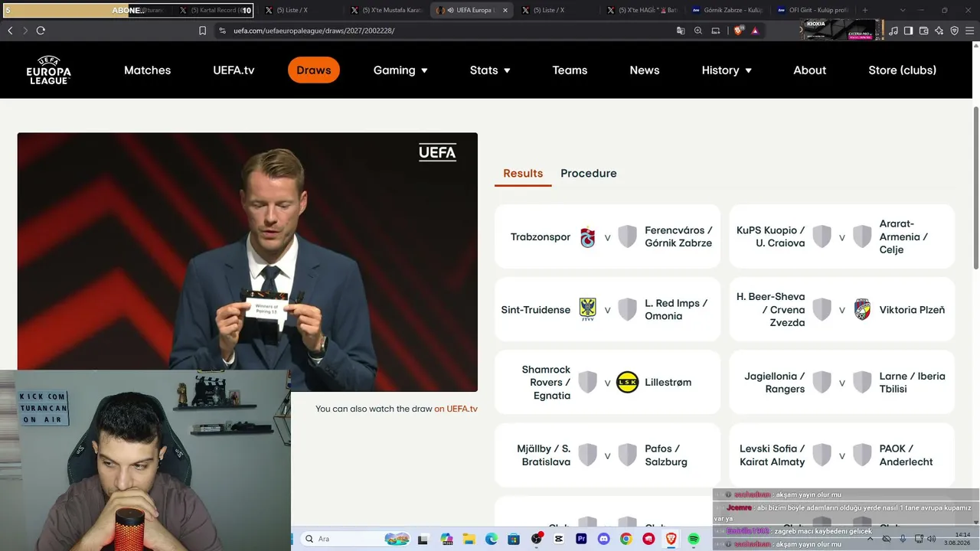Click the taskbar volume icon
The height and width of the screenshot is (551, 980).
[932, 539]
